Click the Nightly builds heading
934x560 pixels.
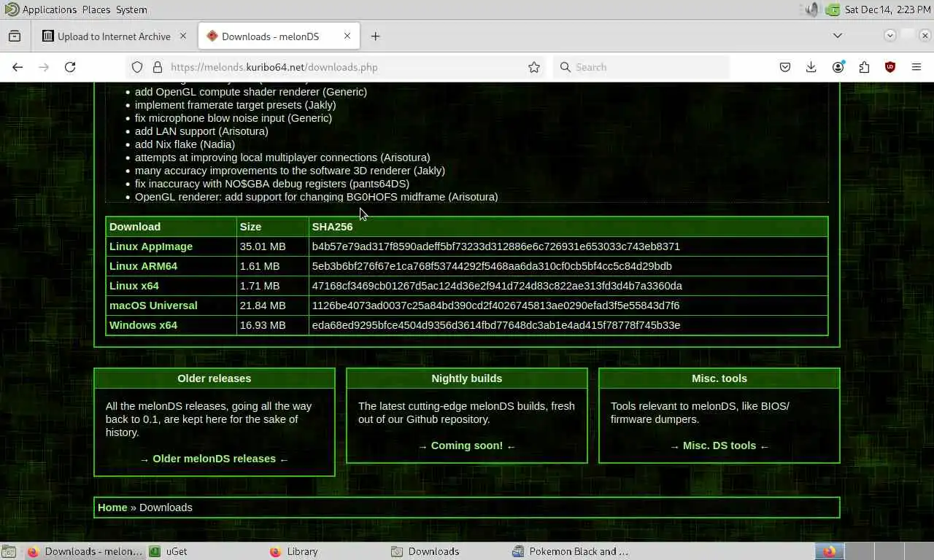tap(467, 378)
